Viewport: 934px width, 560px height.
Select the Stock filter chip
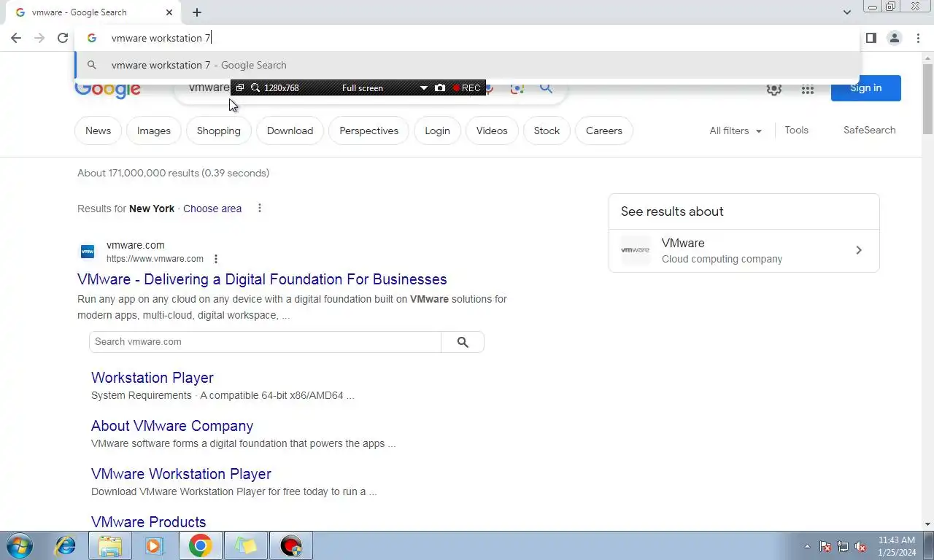(x=547, y=131)
